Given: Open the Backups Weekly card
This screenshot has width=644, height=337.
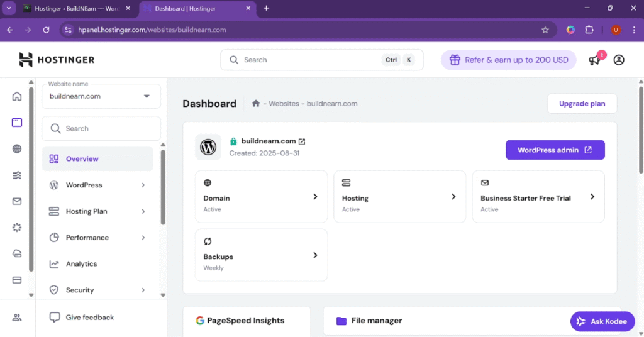Looking at the screenshot, I should pyautogui.click(x=261, y=255).
